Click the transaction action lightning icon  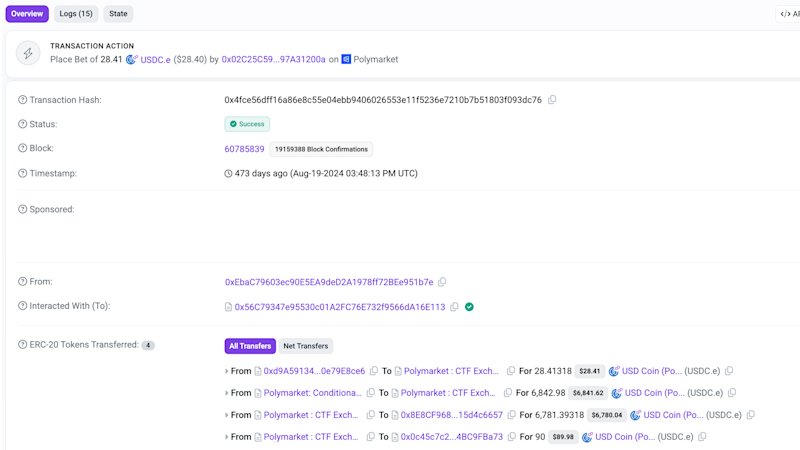[28, 53]
